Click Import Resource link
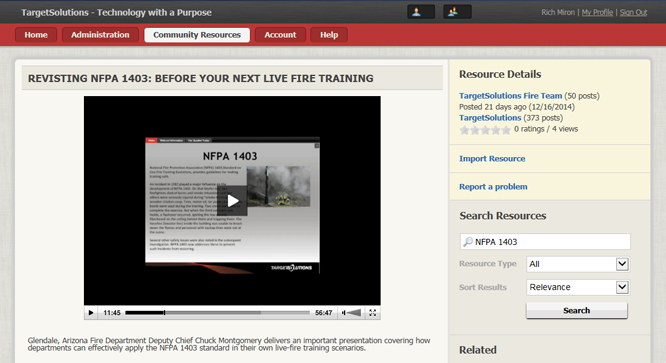The image size is (666, 363). (x=492, y=159)
